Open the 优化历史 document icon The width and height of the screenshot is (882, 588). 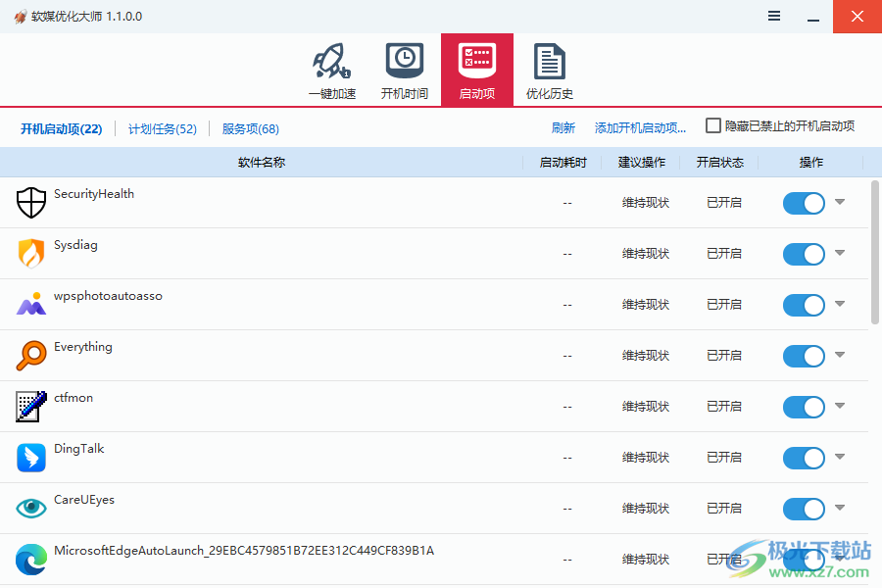(549, 61)
